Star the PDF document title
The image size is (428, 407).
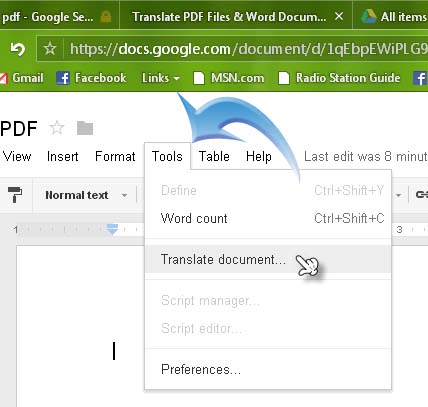tap(57, 128)
